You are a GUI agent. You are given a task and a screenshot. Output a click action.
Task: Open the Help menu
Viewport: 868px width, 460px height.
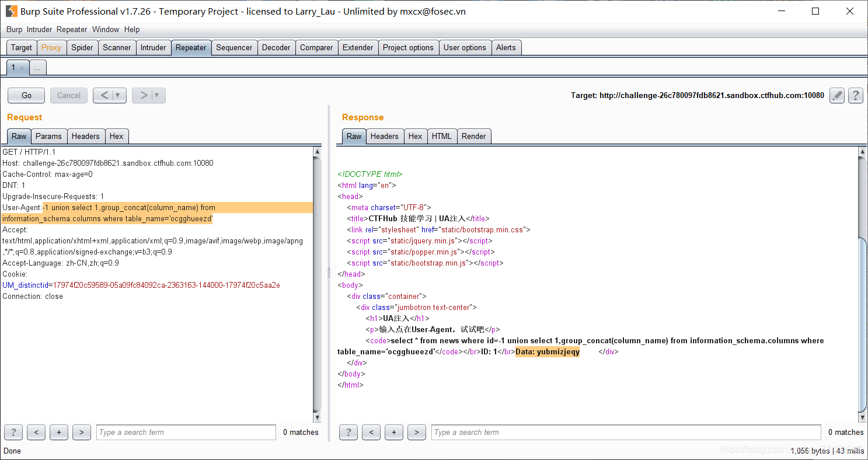tap(132, 29)
